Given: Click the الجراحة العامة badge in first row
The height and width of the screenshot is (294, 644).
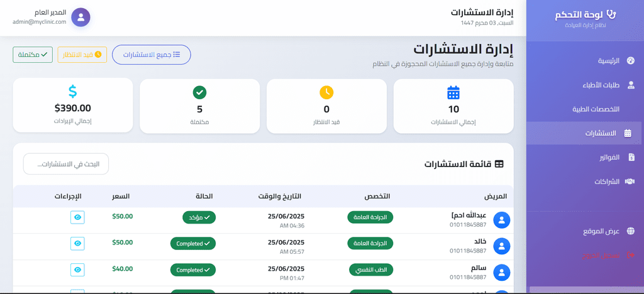Looking at the screenshot, I should coord(370,217).
